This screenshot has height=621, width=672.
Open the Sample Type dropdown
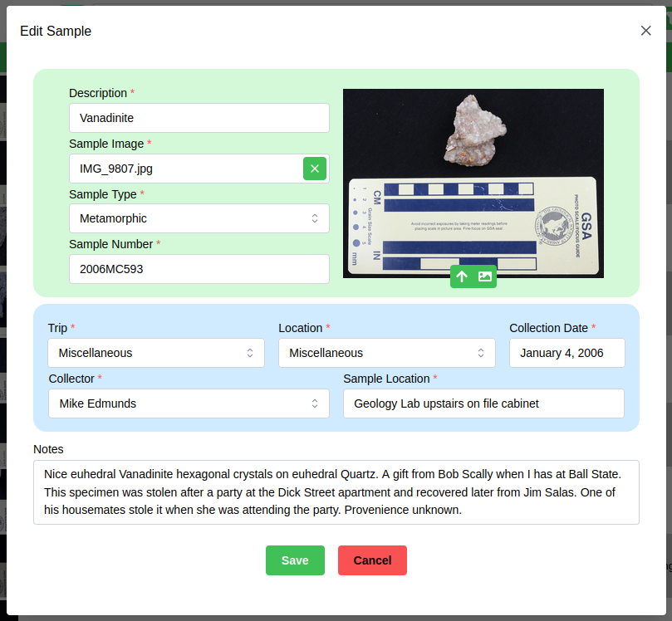(x=199, y=218)
